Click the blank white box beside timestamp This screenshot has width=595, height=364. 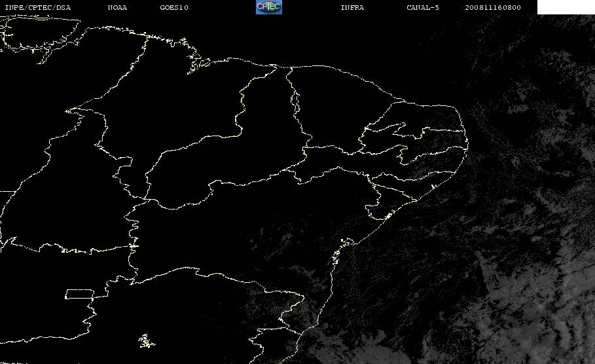566,7
